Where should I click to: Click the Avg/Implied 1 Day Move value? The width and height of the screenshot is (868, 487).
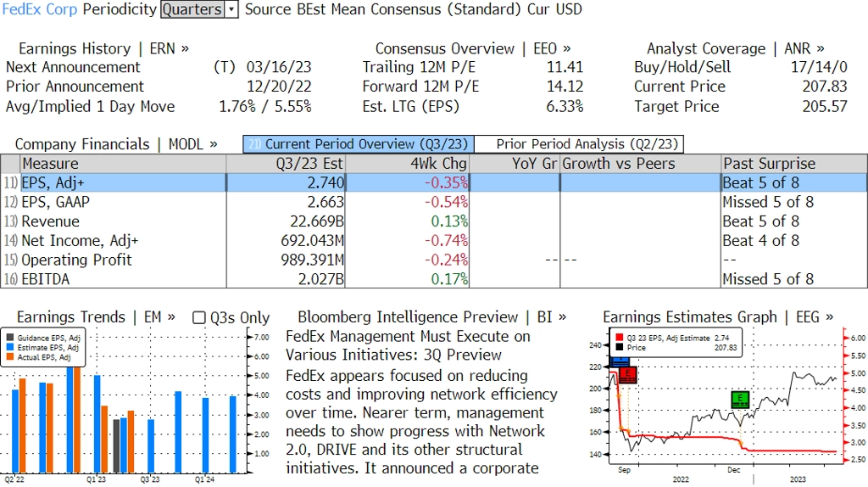(x=265, y=106)
